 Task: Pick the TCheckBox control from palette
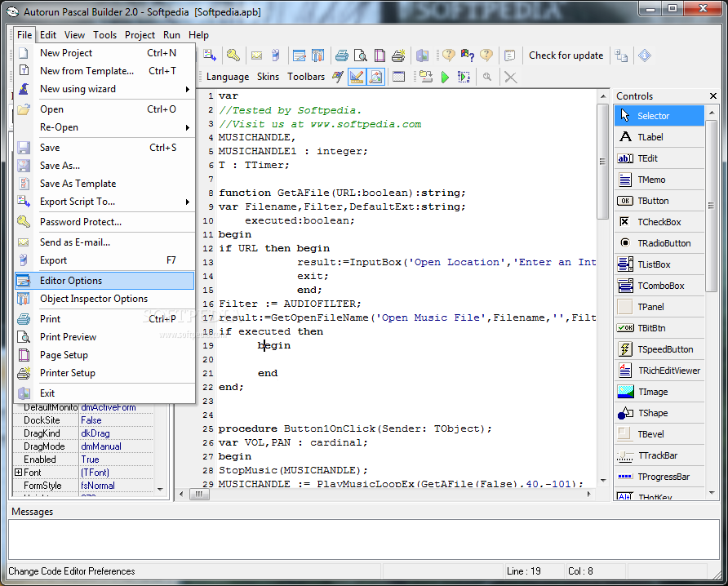pos(659,222)
